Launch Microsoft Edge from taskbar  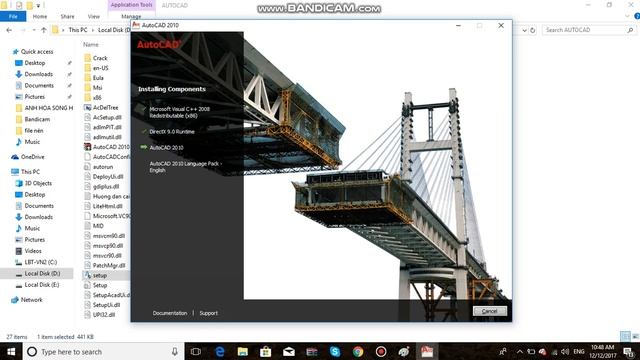click(220, 351)
